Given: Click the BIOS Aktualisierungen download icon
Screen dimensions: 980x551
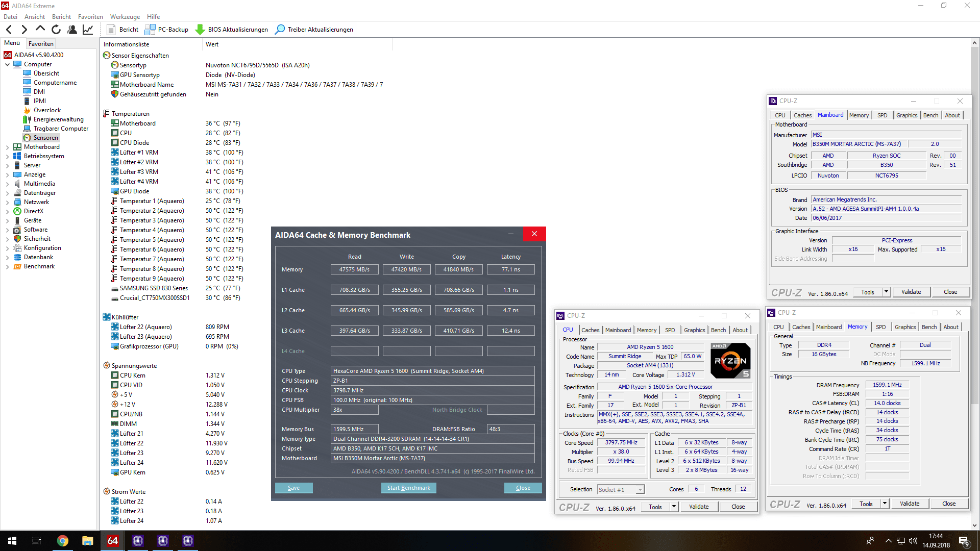Looking at the screenshot, I should point(200,30).
